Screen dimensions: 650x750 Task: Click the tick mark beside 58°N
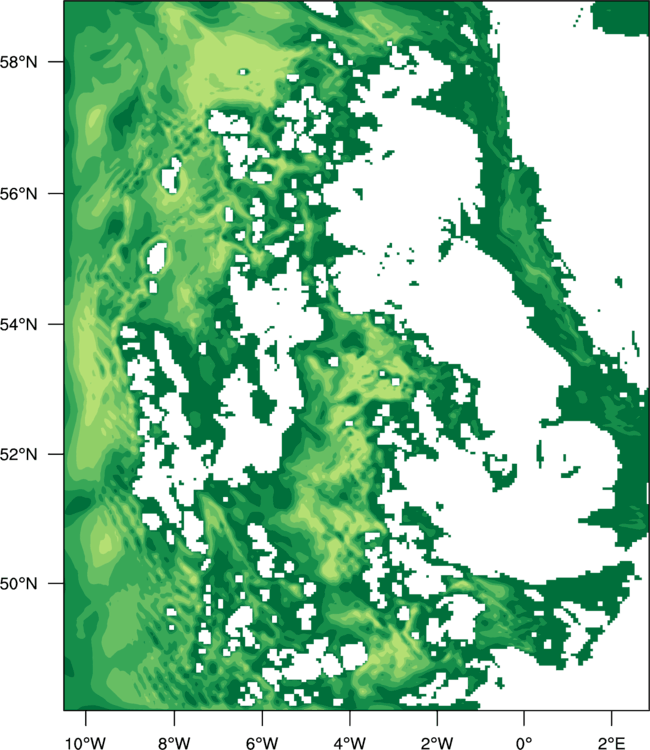tap(55, 62)
